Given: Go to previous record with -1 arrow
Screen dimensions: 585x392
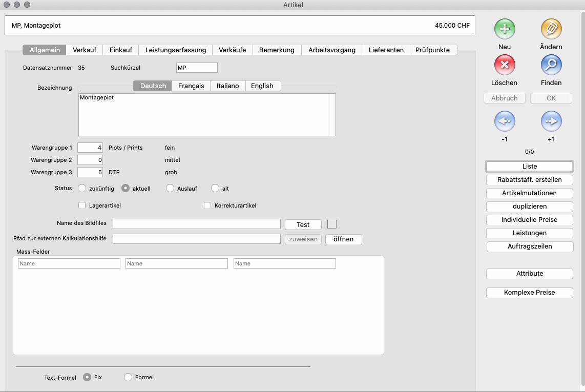Looking at the screenshot, I should click(x=505, y=122).
